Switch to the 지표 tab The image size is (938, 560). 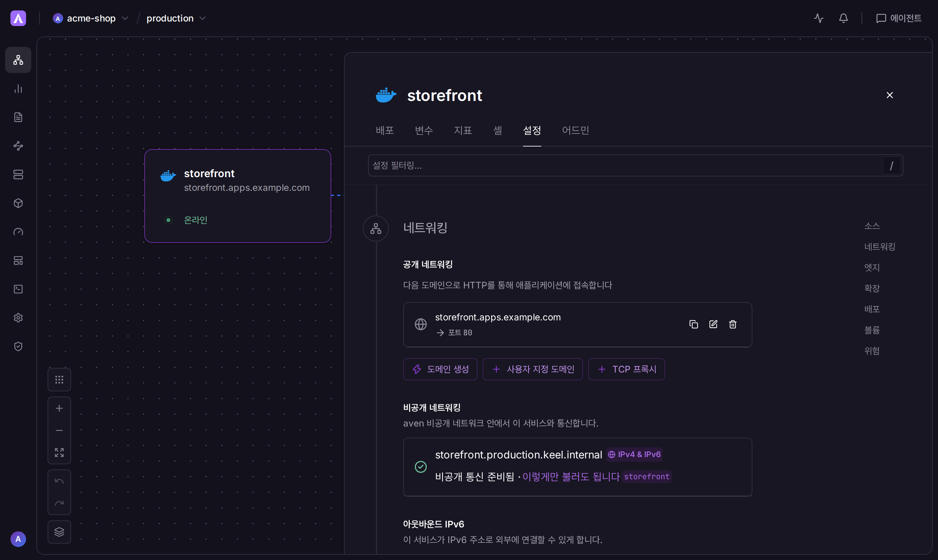[463, 130]
